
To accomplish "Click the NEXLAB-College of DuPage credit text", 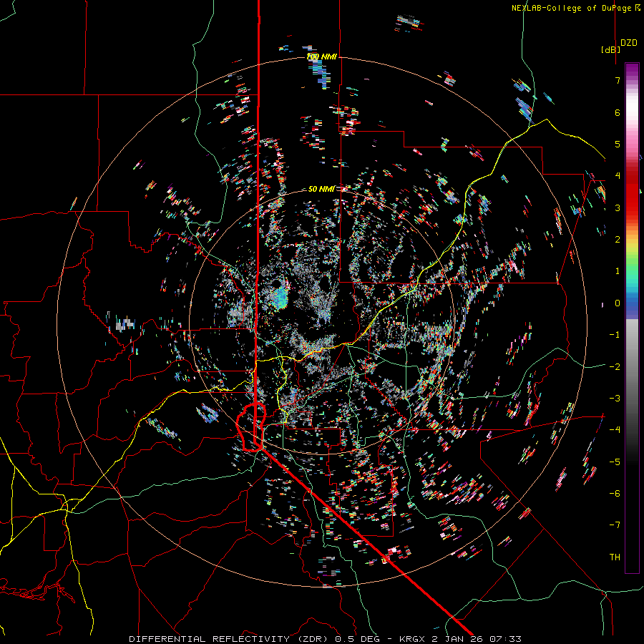I will 572,8.
